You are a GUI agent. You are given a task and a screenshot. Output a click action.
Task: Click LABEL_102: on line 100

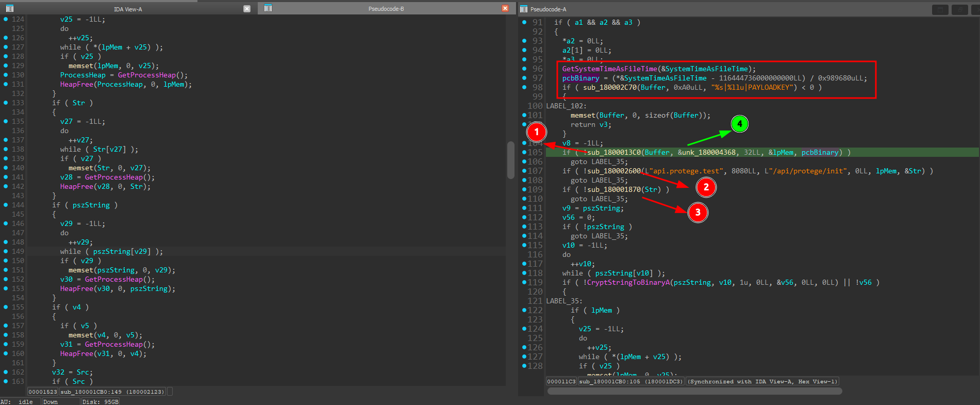pyautogui.click(x=567, y=106)
